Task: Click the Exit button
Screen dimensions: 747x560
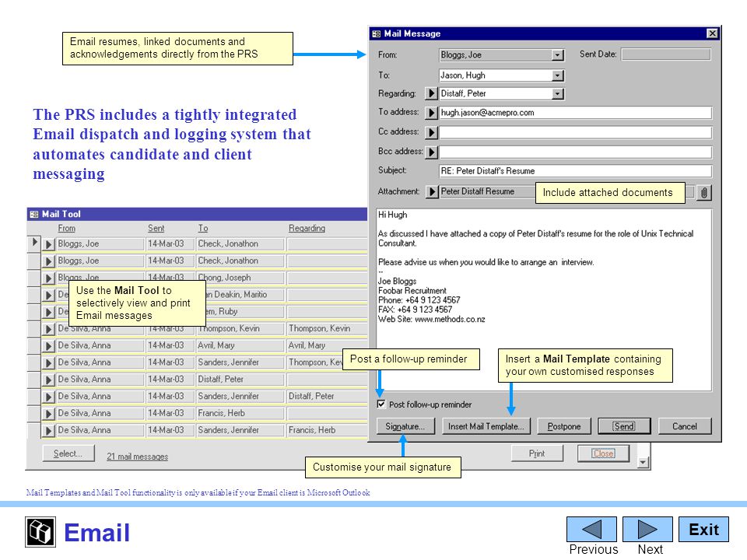Action: [x=703, y=529]
